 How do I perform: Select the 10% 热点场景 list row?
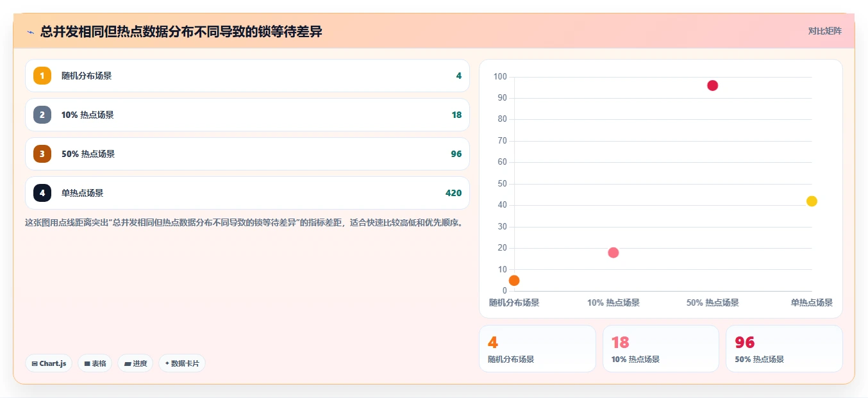[247, 115]
